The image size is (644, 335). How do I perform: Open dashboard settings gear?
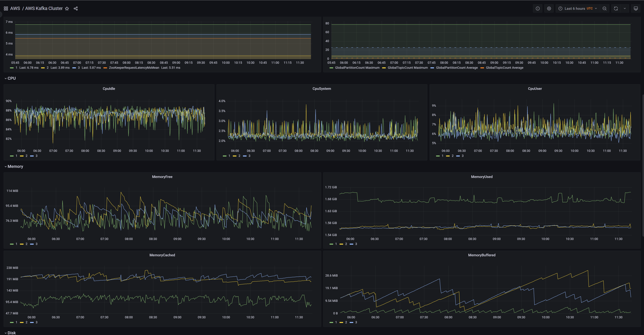point(549,8)
